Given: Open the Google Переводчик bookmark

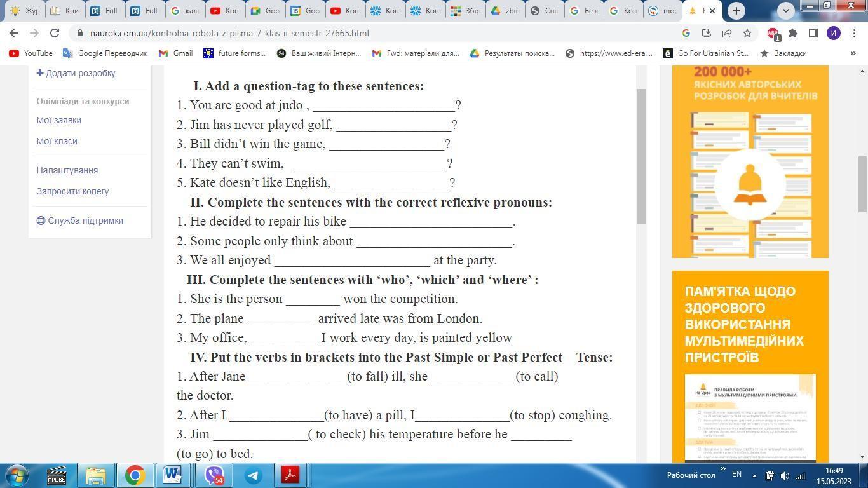Looking at the screenshot, I should pyautogui.click(x=105, y=53).
